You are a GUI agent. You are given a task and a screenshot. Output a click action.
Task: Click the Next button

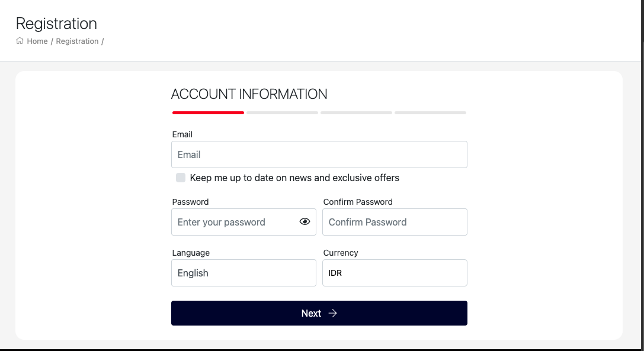coord(319,313)
